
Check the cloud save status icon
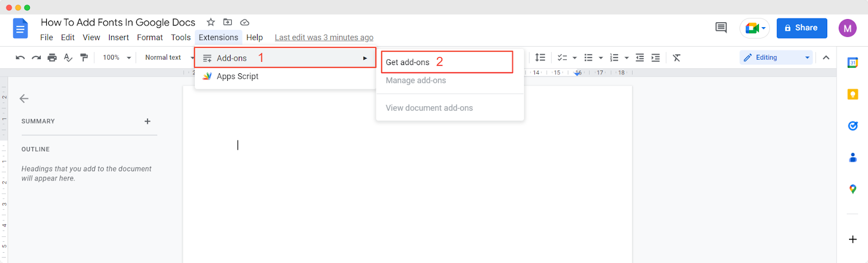pos(245,22)
